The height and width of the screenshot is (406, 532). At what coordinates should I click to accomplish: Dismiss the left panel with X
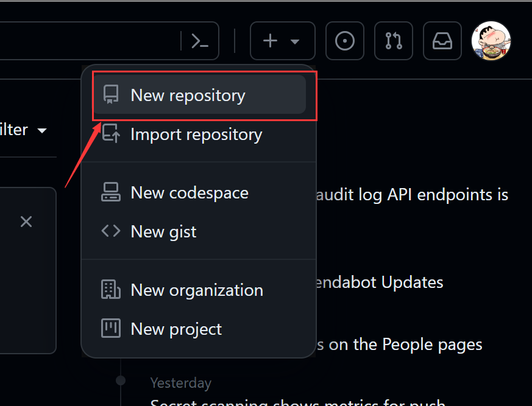(x=26, y=222)
